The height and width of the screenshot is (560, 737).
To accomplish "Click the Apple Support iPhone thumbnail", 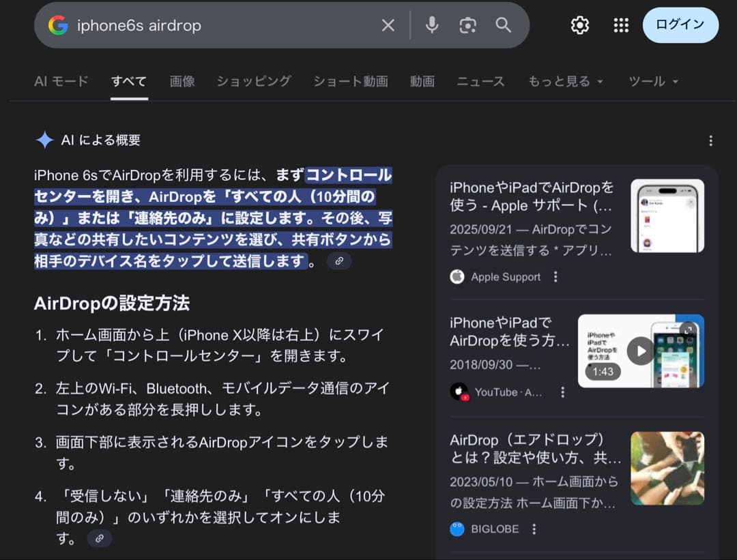I will click(x=667, y=216).
